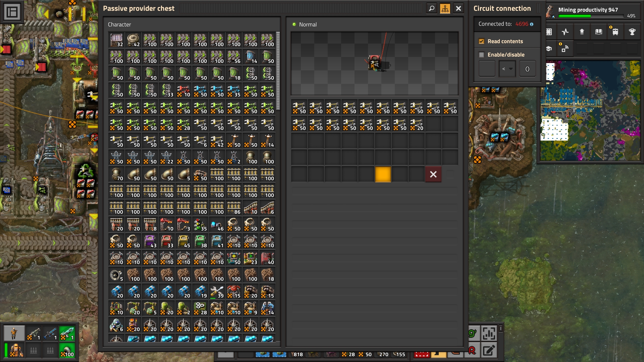This screenshot has width=644, height=362.
Task: Close the Passive provider chest window
Action: pos(459,8)
